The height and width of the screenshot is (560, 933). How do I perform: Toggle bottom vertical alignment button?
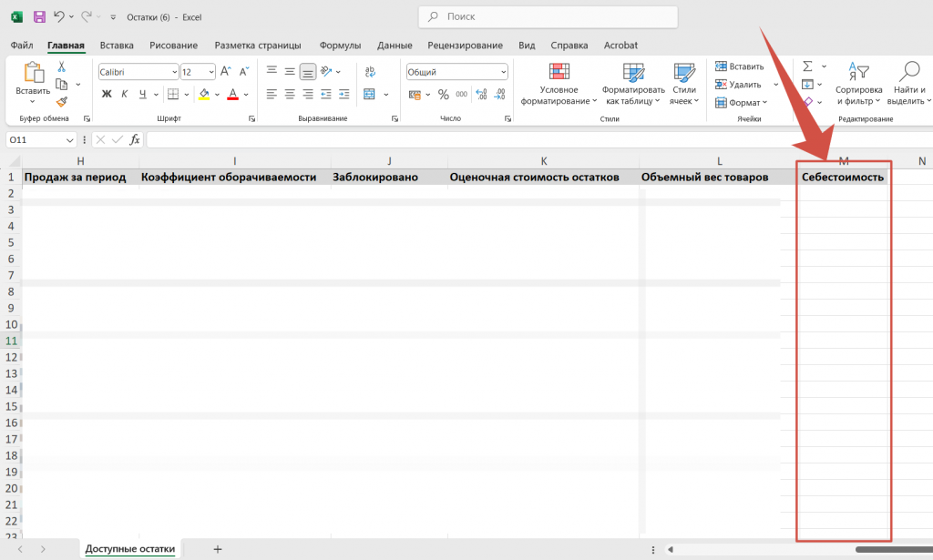(x=308, y=72)
